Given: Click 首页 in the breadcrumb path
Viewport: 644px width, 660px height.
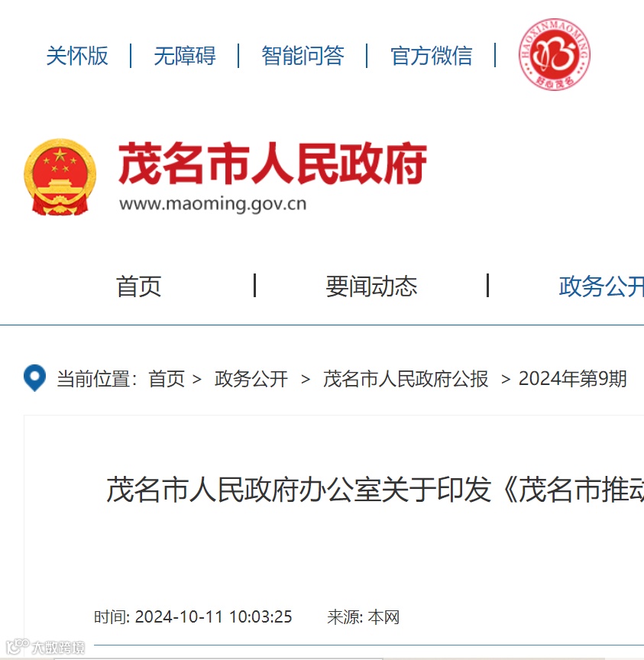Looking at the screenshot, I should pyautogui.click(x=167, y=378).
